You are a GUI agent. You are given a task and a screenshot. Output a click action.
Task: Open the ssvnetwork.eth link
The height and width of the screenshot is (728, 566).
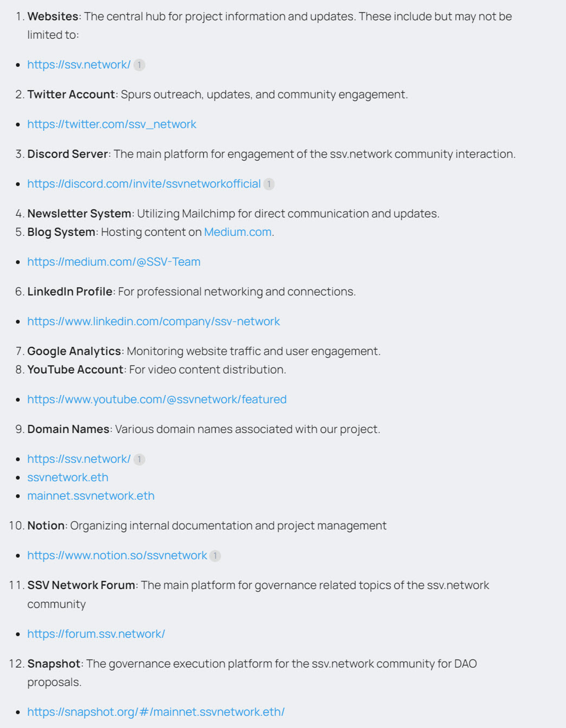coord(67,478)
